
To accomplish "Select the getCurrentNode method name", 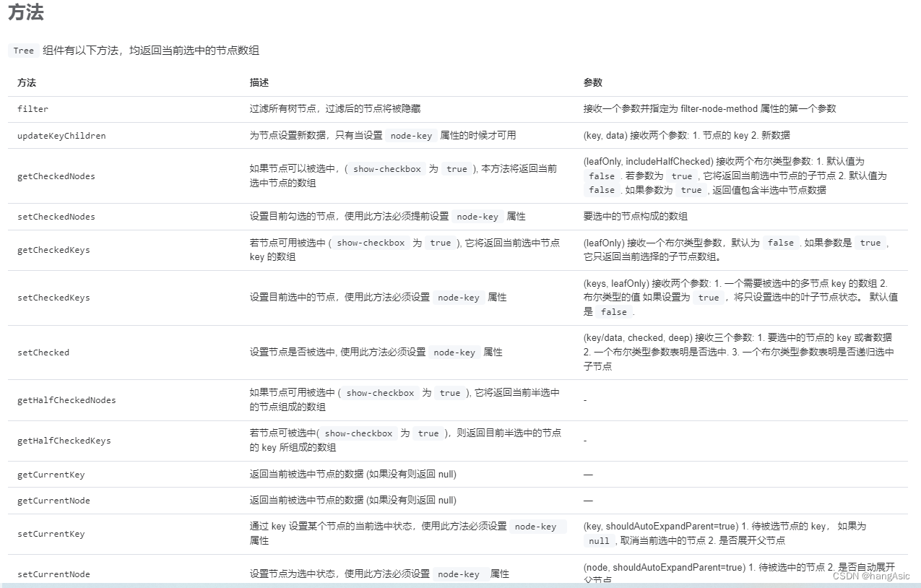I will click(53, 500).
